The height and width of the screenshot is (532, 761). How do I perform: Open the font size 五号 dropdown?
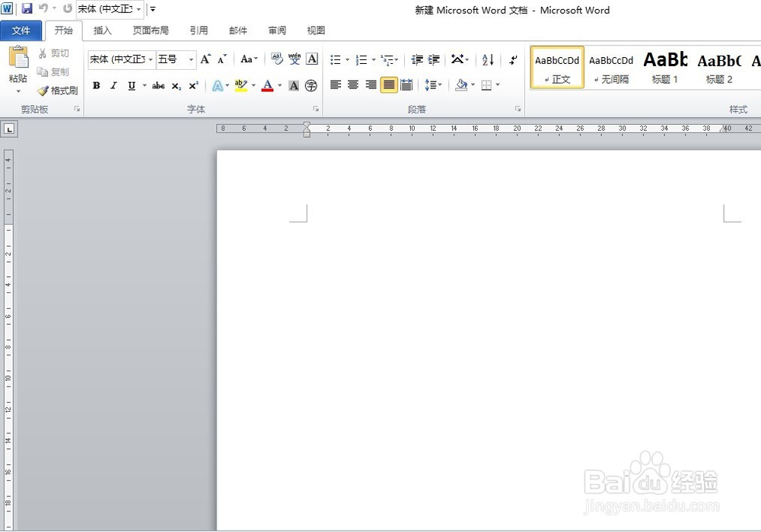pyautogui.click(x=191, y=59)
